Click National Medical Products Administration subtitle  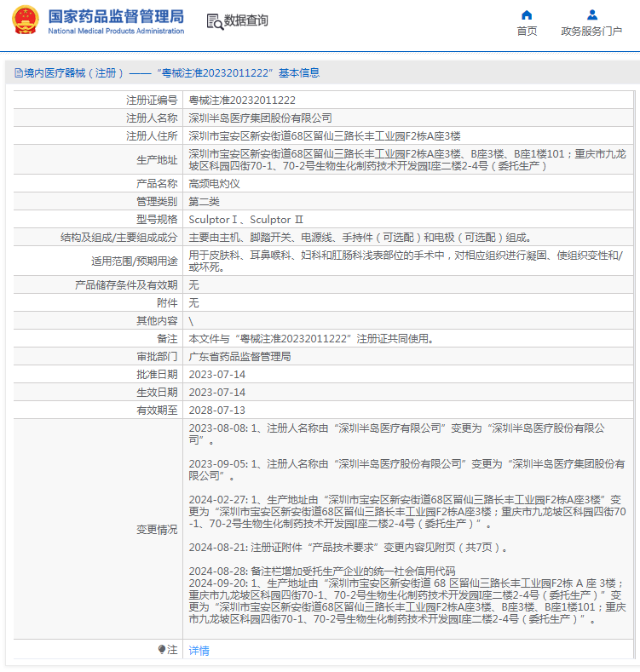[x=116, y=31]
